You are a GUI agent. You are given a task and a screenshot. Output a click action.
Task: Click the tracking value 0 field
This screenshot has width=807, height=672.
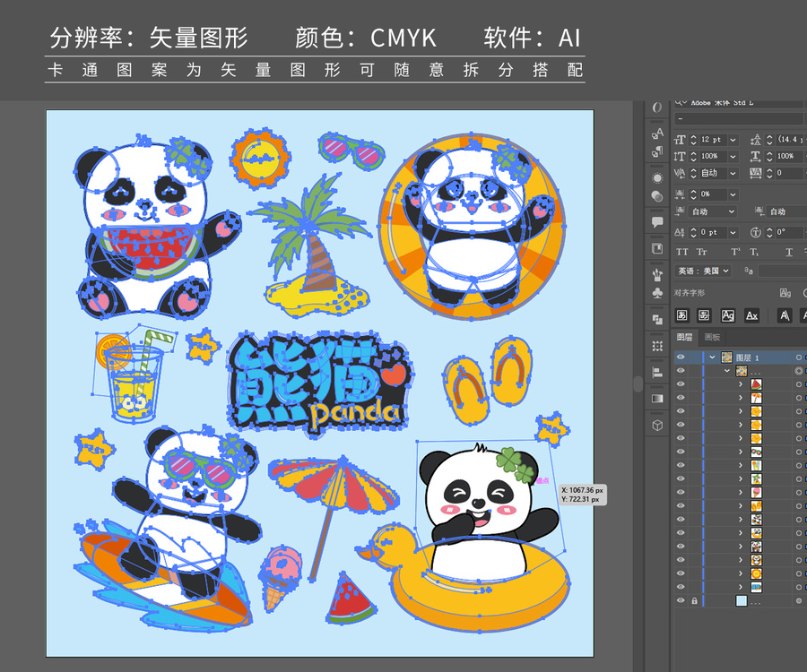point(791,173)
